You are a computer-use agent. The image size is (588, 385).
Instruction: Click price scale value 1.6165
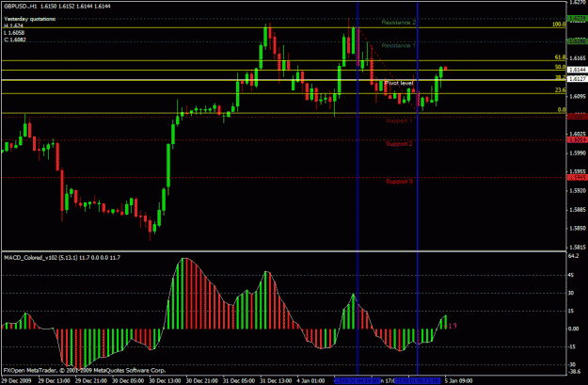(x=578, y=58)
